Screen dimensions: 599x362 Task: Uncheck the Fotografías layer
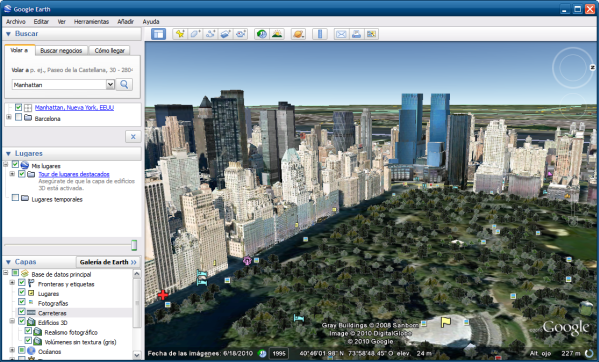pyautogui.click(x=22, y=302)
